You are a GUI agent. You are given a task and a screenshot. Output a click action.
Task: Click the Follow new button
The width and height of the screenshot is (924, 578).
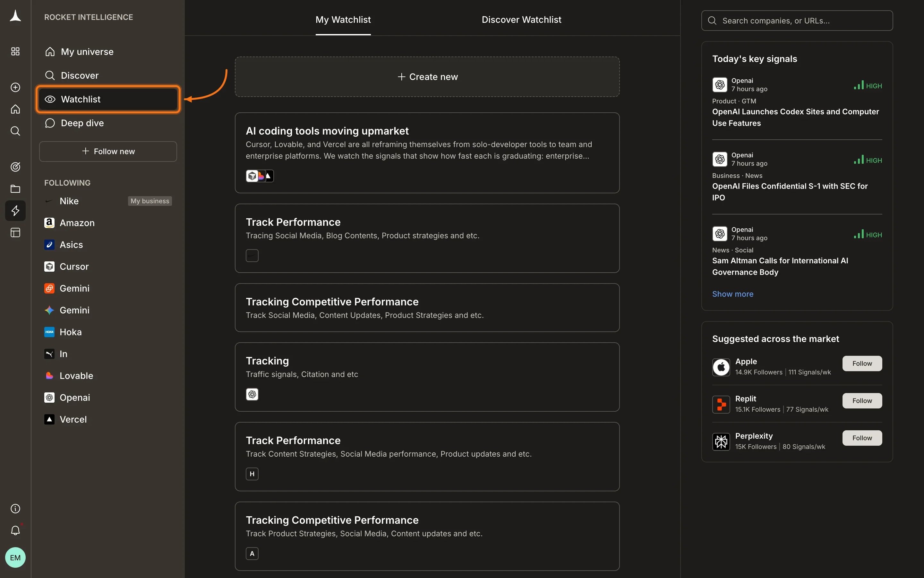click(108, 151)
